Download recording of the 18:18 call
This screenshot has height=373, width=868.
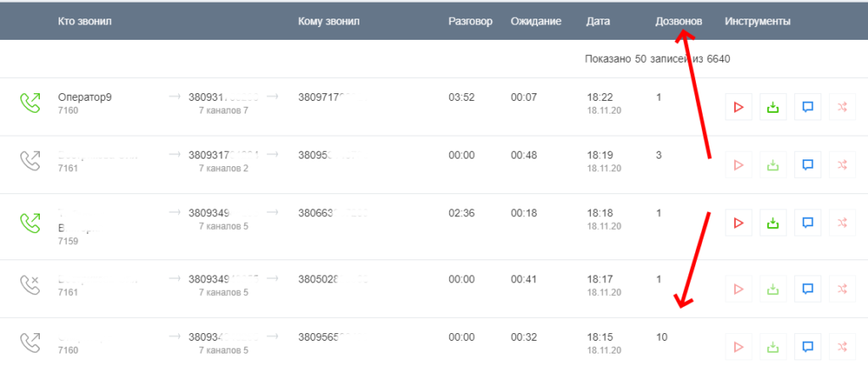(772, 223)
